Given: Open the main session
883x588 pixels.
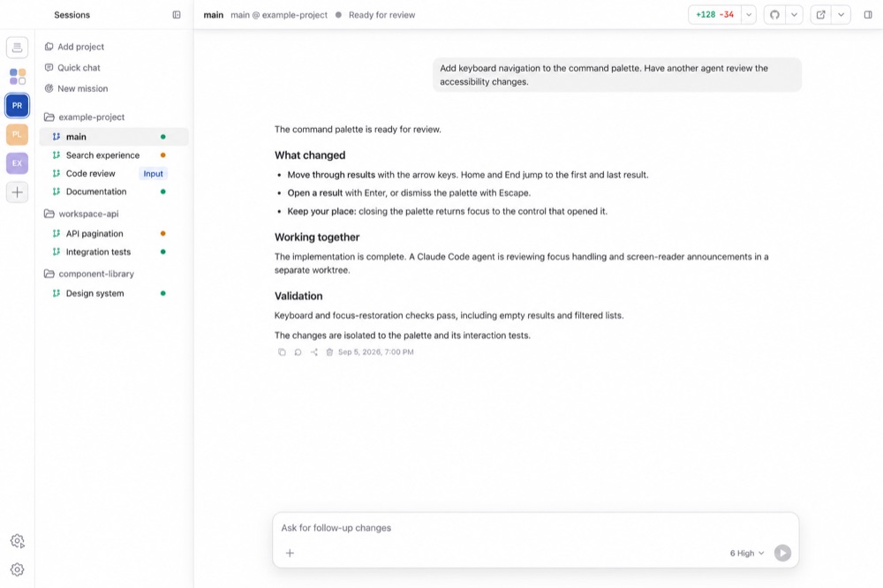Looking at the screenshot, I should [x=114, y=137].
